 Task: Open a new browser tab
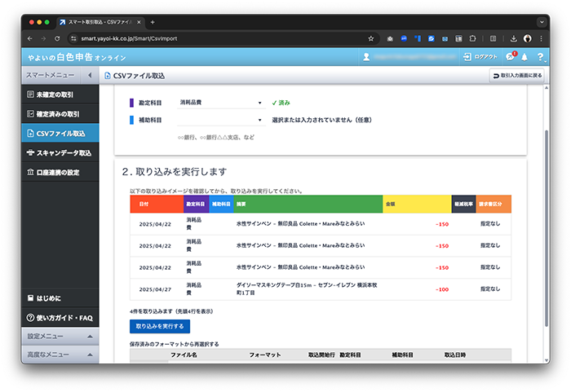(x=153, y=22)
